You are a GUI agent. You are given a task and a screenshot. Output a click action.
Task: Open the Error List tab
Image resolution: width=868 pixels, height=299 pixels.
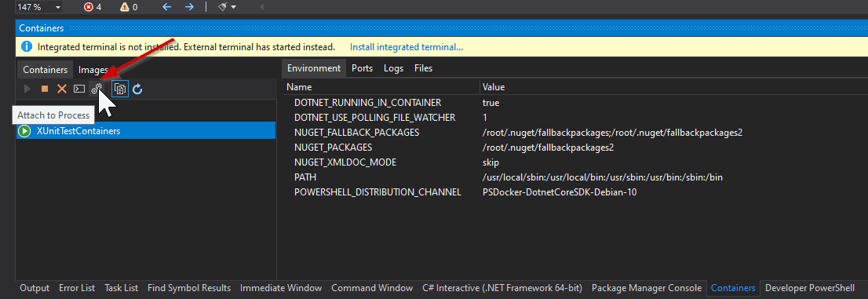[x=77, y=288]
